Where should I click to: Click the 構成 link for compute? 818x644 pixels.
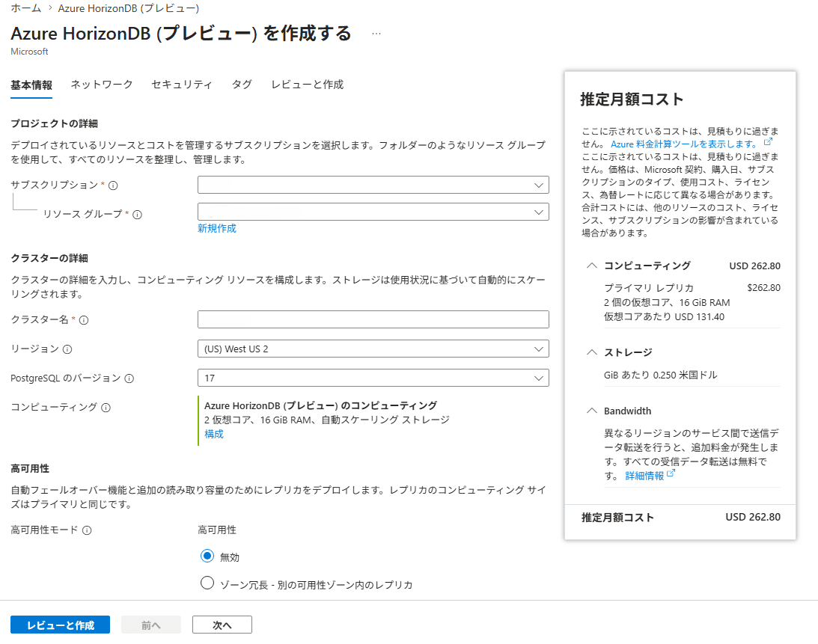[x=214, y=434]
